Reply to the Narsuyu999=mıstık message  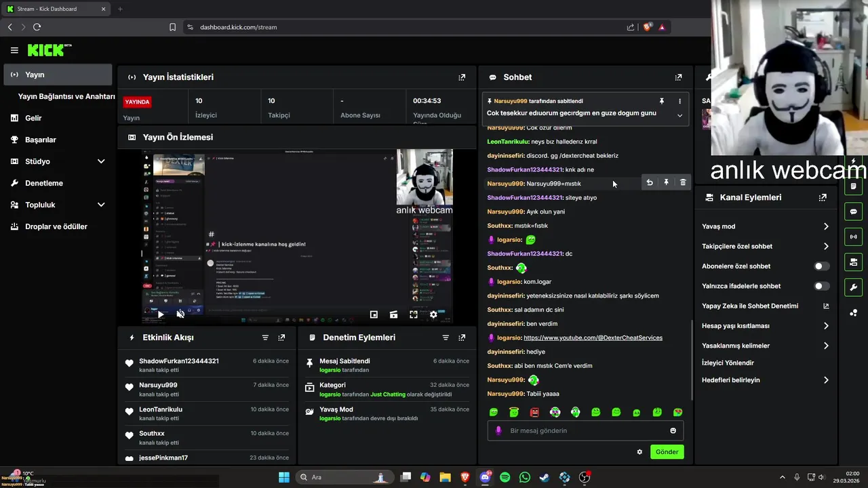click(650, 182)
